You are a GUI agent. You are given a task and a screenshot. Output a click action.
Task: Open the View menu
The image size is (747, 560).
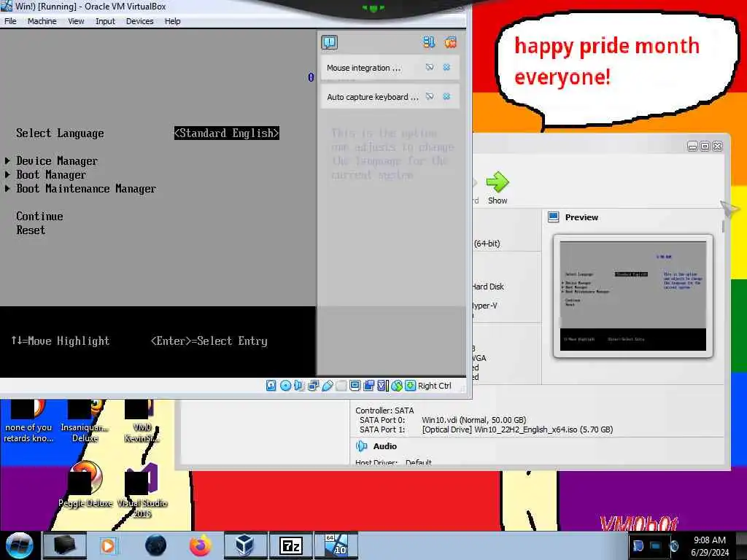(x=76, y=21)
